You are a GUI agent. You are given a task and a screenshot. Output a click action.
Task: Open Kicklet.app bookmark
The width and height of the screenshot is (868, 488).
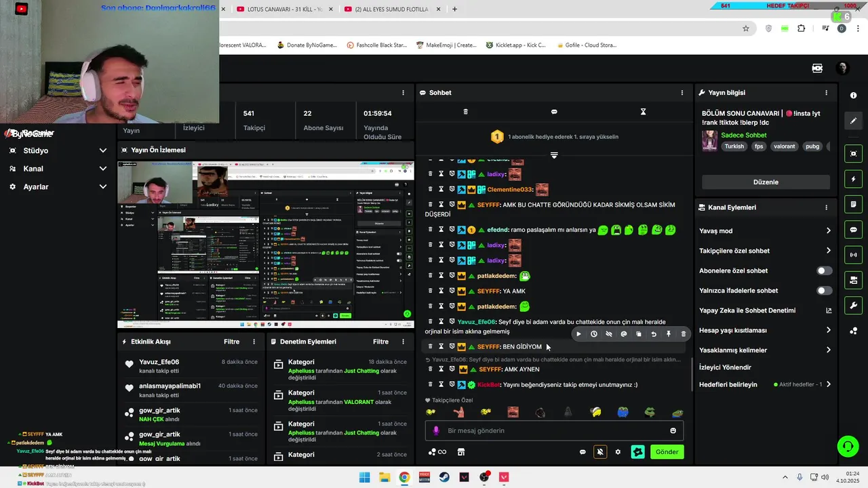[515, 45]
